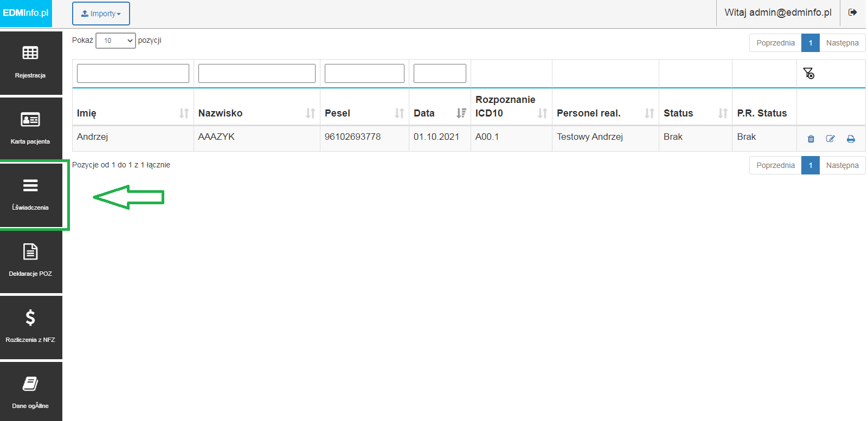The height and width of the screenshot is (421, 868).
Task: Expand the Importy dropdown
Action: [x=101, y=14]
